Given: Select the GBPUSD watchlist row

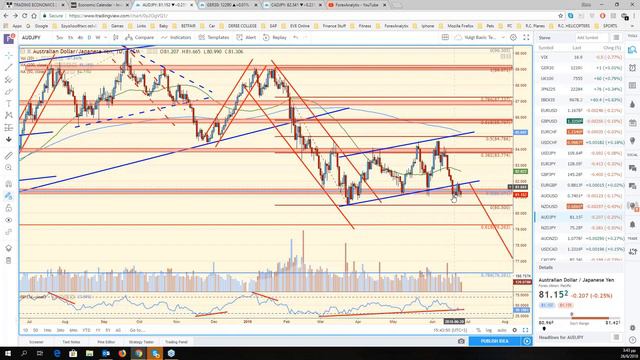Looking at the screenshot, I should pos(580,121).
